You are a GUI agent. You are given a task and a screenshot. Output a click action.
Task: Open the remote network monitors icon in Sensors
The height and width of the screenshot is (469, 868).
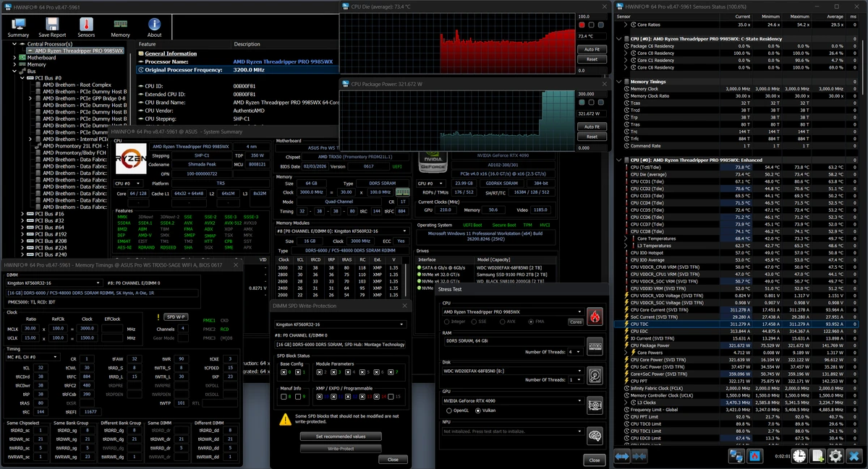pyautogui.click(x=736, y=456)
